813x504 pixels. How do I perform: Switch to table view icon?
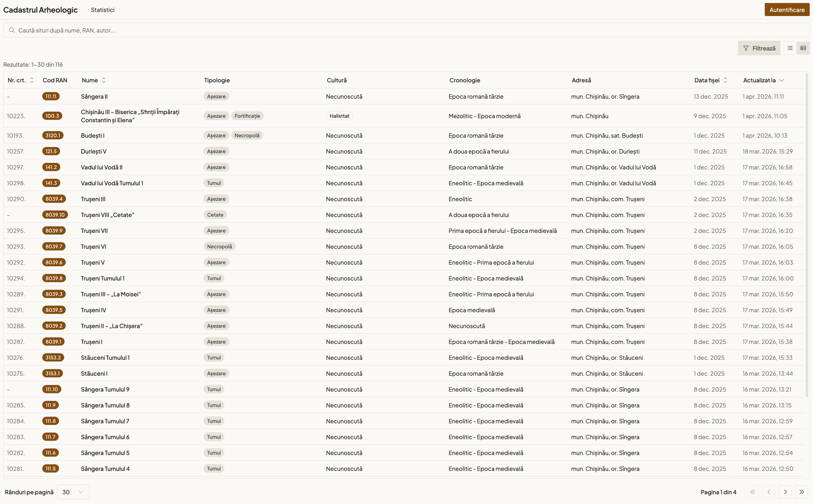(803, 48)
